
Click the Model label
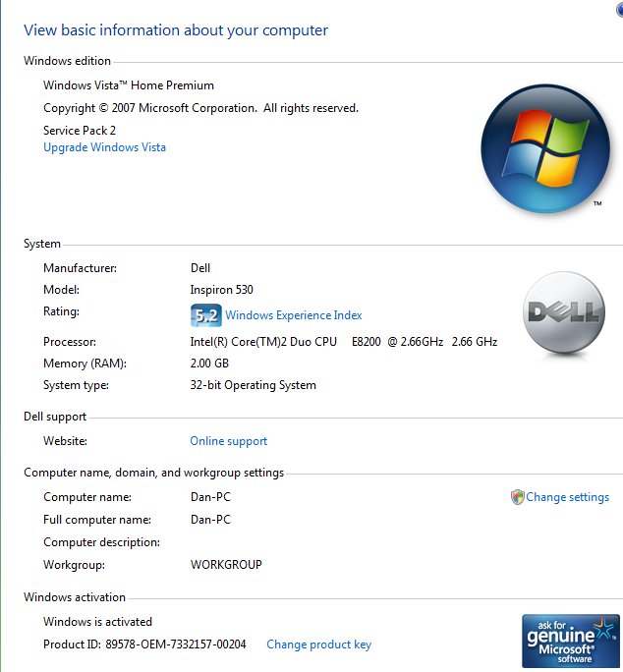pos(61,290)
